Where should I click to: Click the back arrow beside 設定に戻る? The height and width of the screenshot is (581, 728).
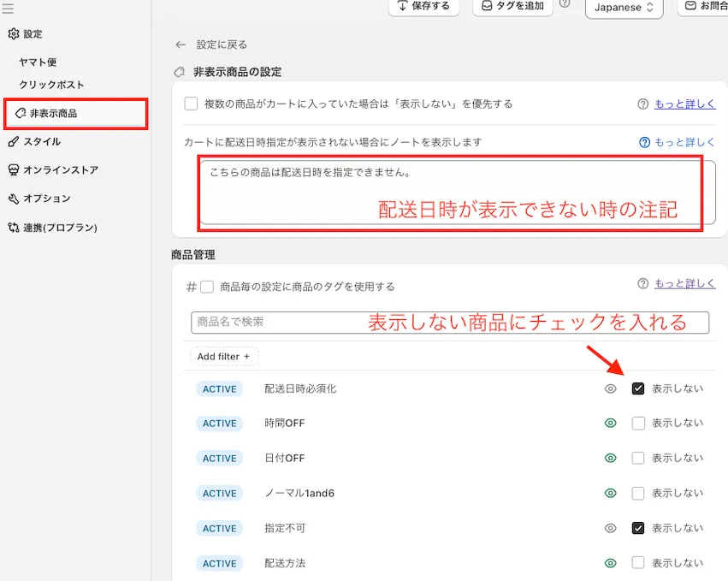pos(180,44)
